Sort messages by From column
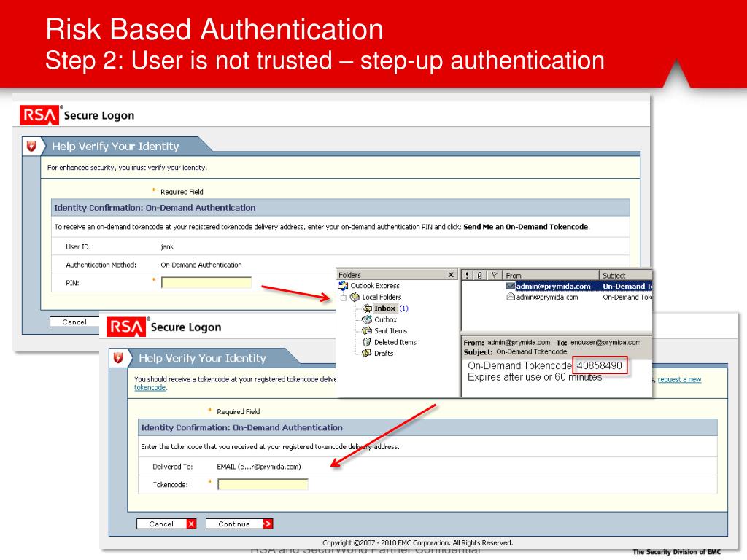Image resolution: width=747 pixels, height=560 pixels. click(x=551, y=275)
